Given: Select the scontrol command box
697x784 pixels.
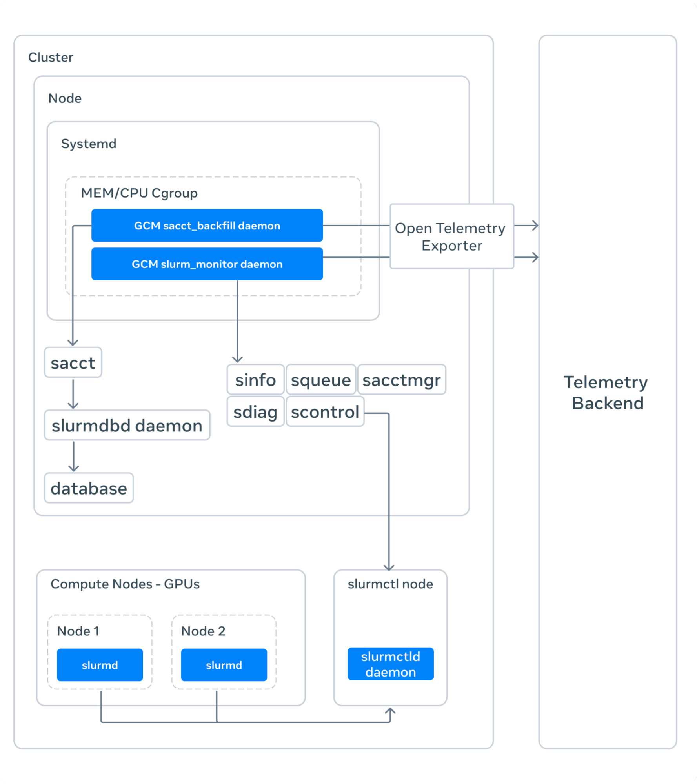Looking at the screenshot, I should click(325, 412).
